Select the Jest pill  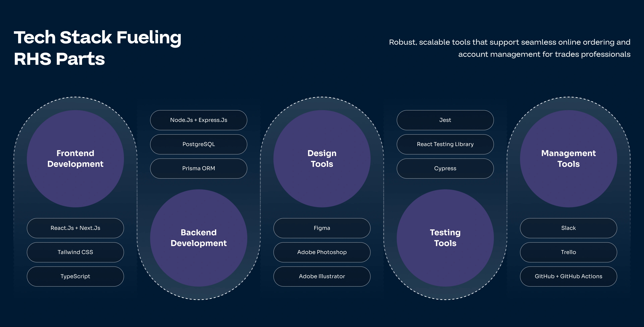pos(445,120)
